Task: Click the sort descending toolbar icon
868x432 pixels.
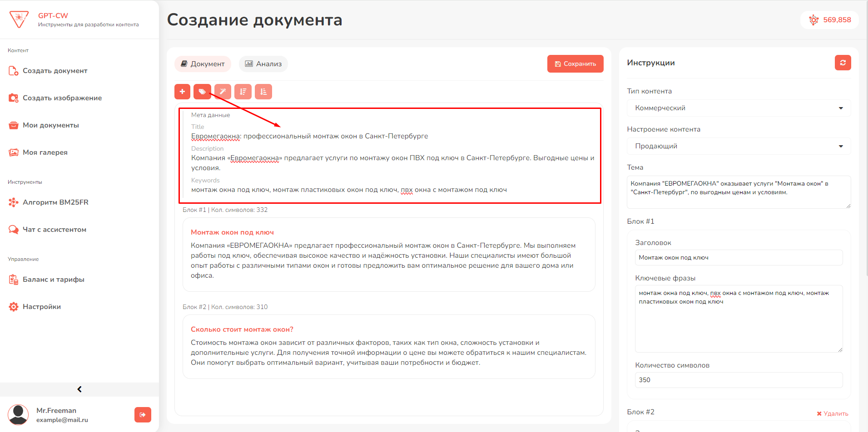Action: click(x=243, y=92)
